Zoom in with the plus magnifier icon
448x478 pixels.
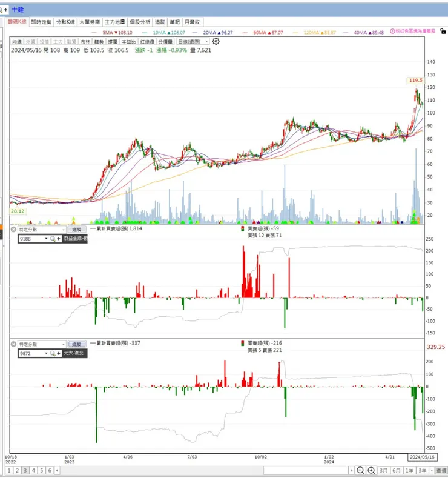pos(371,470)
